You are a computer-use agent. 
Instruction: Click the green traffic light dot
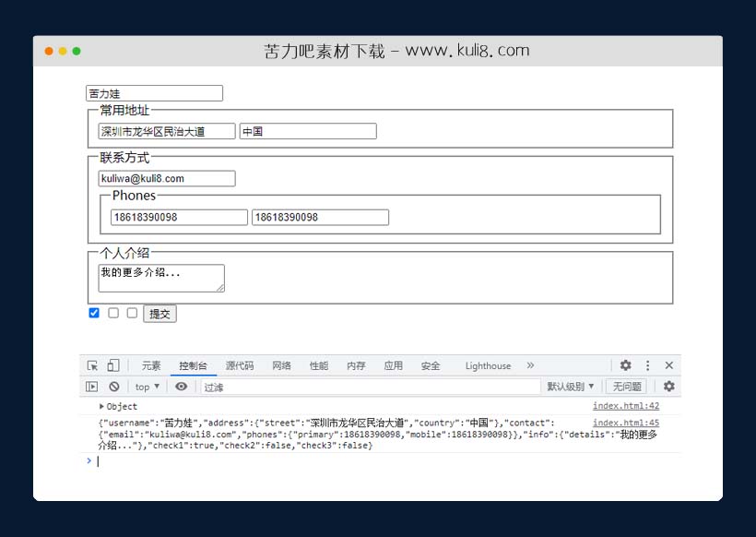76,52
